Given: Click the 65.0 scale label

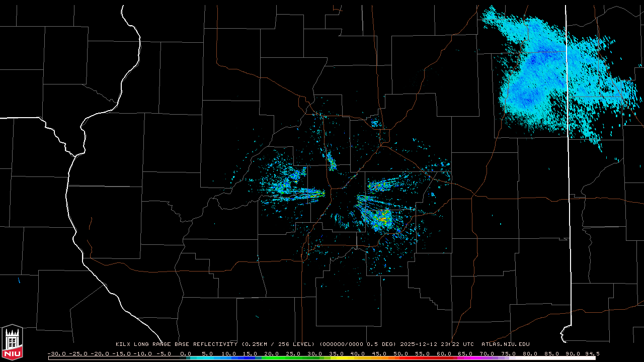Looking at the screenshot, I should (x=466, y=353).
